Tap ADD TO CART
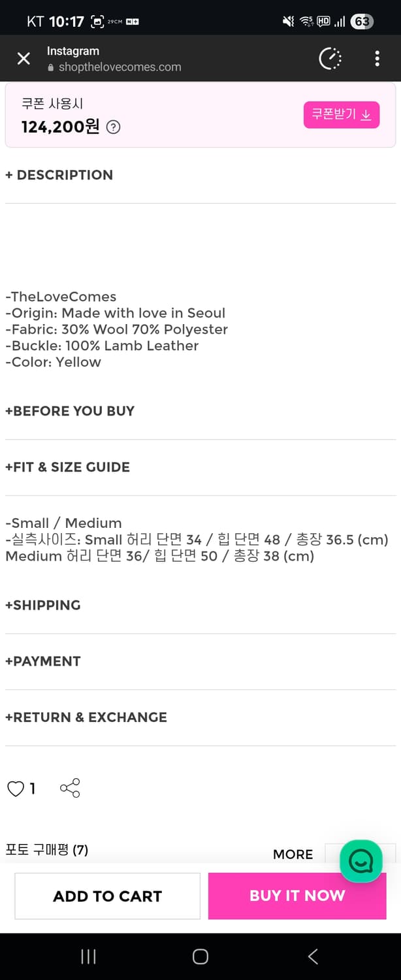The height and width of the screenshot is (980, 401). click(x=107, y=896)
